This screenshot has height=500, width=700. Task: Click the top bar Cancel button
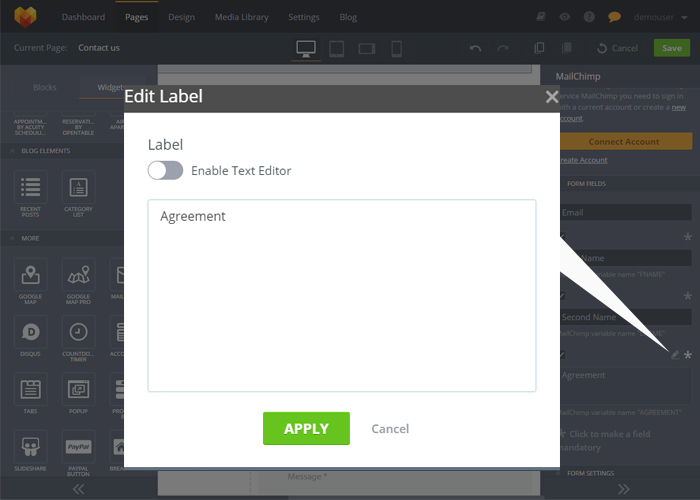coord(617,48)
